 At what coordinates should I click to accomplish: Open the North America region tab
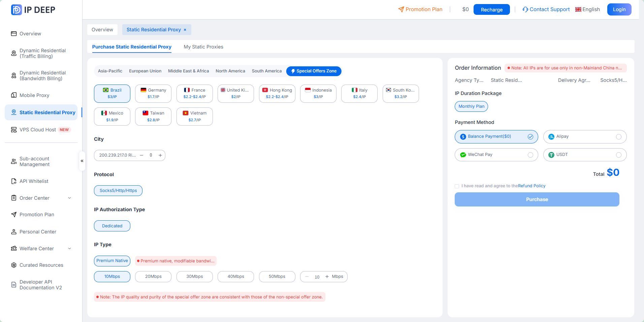click(230, 71)
